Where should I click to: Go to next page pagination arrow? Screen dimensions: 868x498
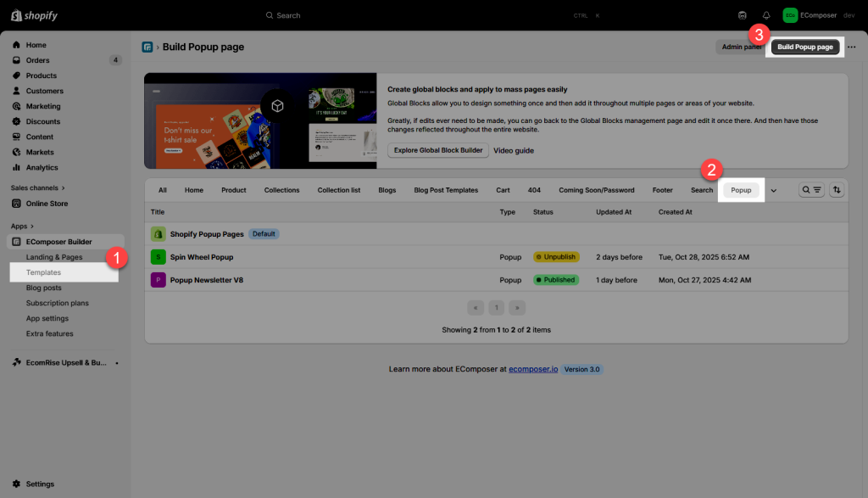516,308
